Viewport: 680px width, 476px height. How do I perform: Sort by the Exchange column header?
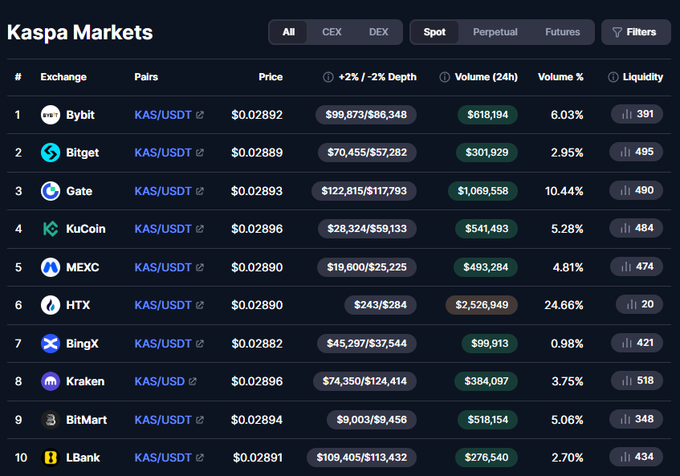tap(63, 77)
